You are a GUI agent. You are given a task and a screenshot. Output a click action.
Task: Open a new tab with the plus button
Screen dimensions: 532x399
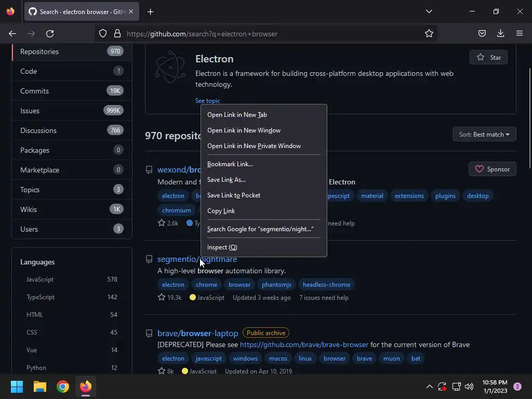150,12
